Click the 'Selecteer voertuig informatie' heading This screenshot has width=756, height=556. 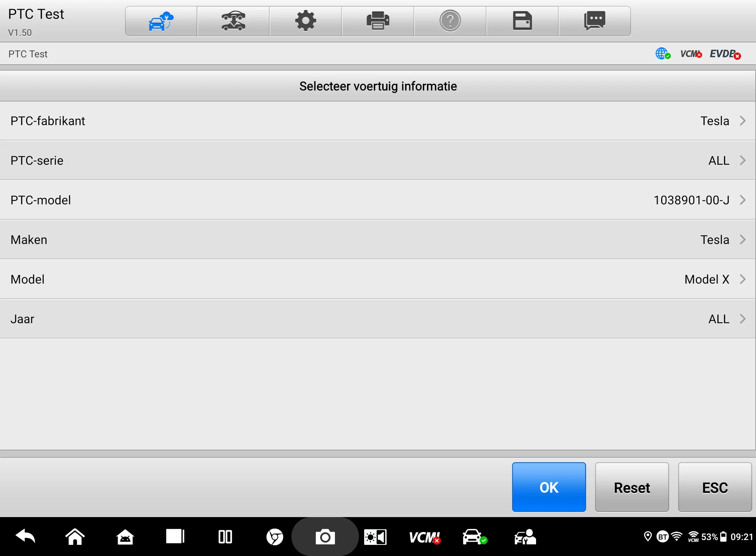click(x=378, y=86)
